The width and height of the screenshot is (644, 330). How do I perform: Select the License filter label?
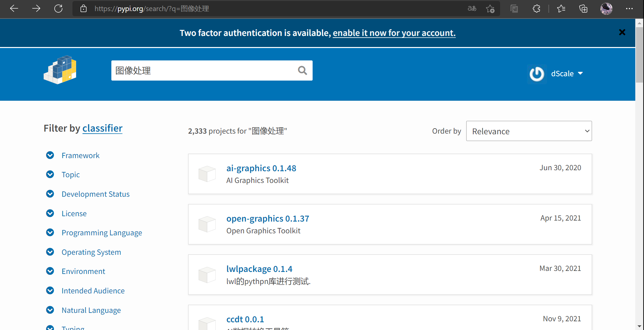[x=74, y=214]
